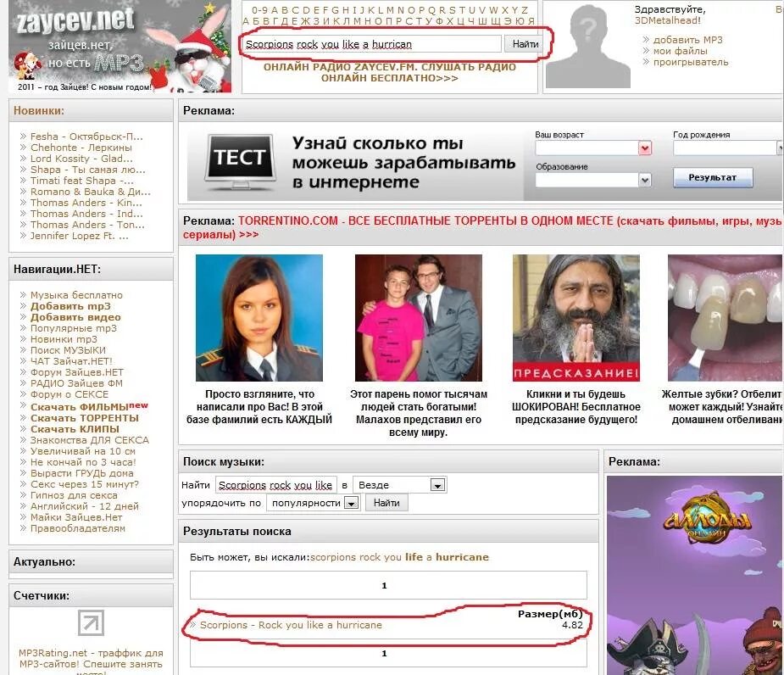Click the policewoman ad photo
This screenshot has height=675, width=784.
pos(259,318)
